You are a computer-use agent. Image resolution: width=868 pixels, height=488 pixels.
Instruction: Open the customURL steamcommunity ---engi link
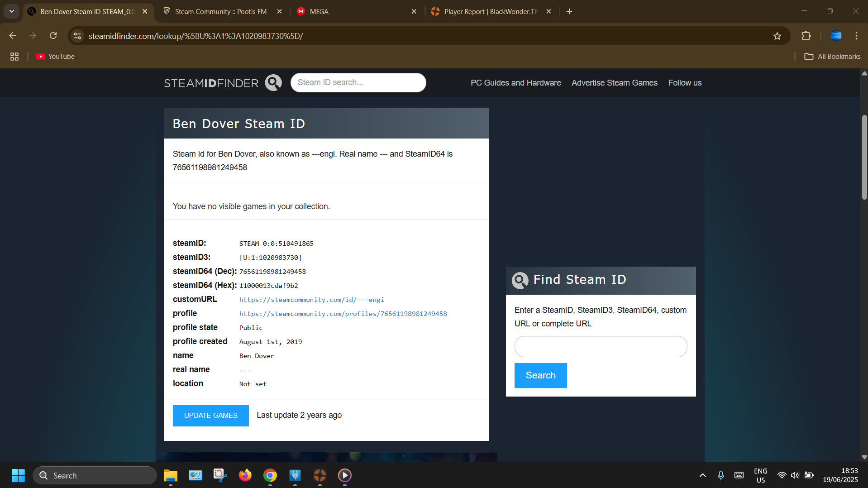[x=311, y=300]
